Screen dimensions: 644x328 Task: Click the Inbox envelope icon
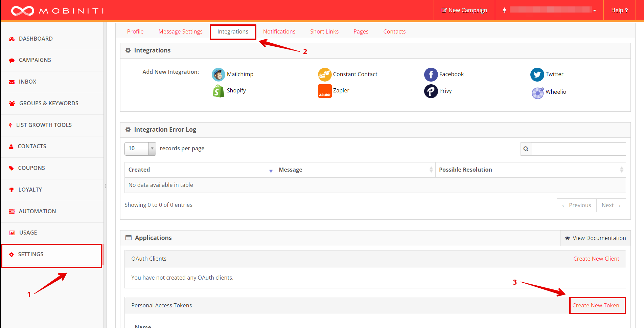point(12,82)
